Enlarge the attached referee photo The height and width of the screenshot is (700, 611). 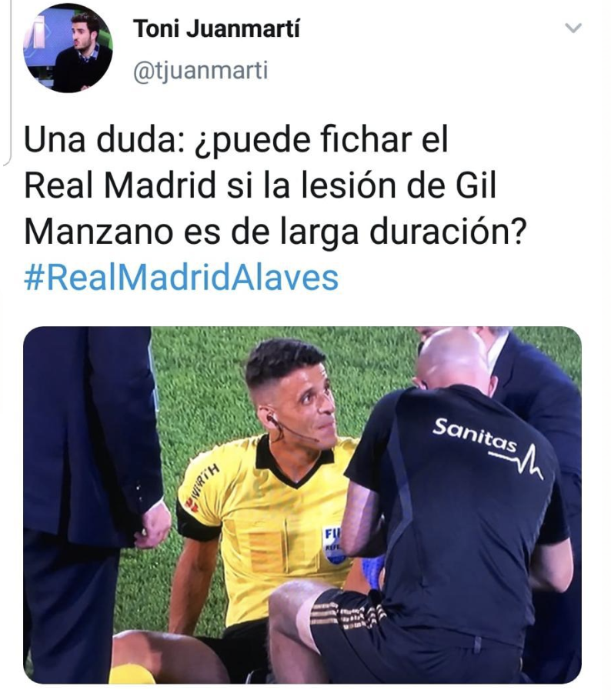(x=302, y=505)
